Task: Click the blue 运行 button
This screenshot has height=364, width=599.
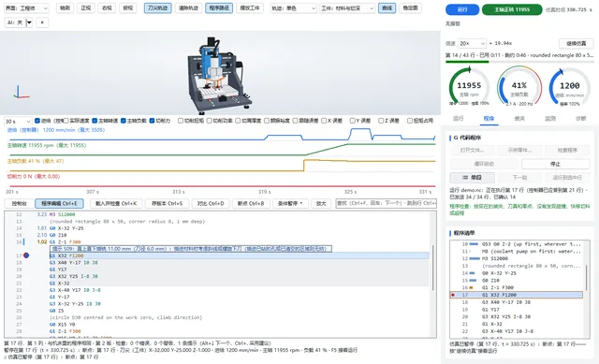Action: tap(462, 9)
